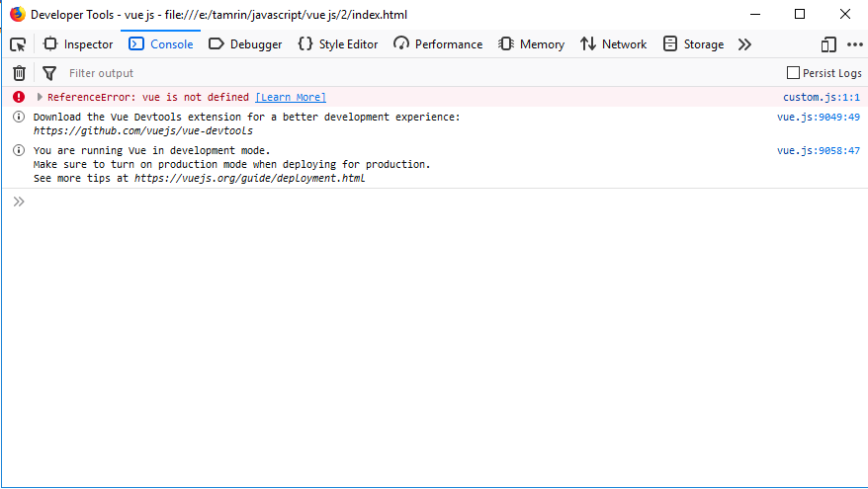Switch to the Network tab
The height and width of the screenshot is (489, 868).
613,44
